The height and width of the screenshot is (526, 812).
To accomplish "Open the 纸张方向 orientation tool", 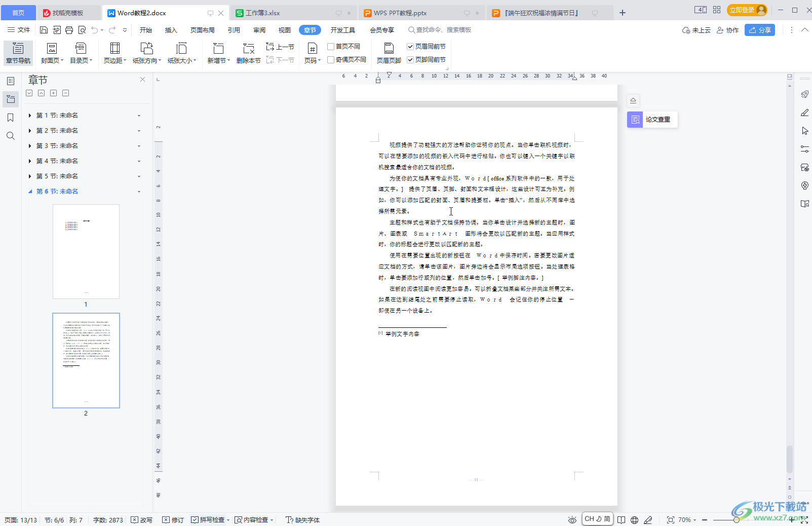I will [147, 53].
